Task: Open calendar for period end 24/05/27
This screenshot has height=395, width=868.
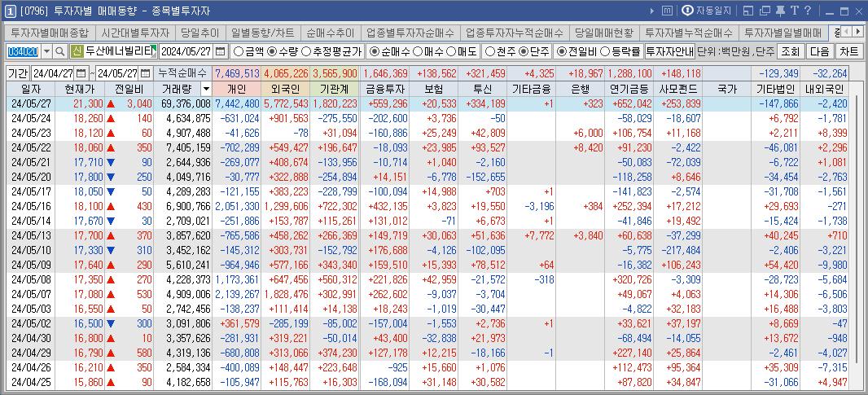Action: pos(145,73)
